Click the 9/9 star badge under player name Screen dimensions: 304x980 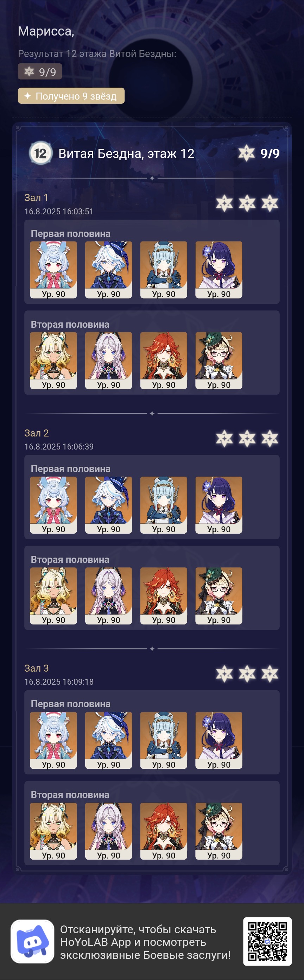click(x=40, y=71)
